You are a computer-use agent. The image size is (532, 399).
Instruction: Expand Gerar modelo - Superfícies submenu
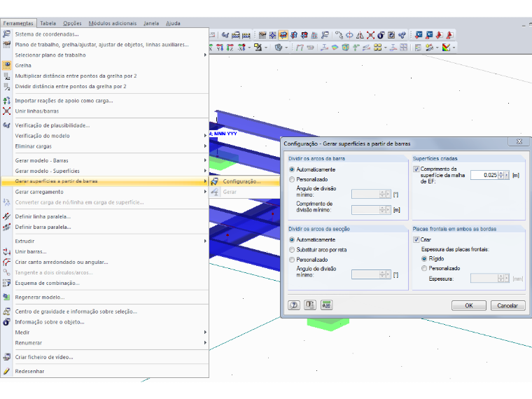pos(105,171)
